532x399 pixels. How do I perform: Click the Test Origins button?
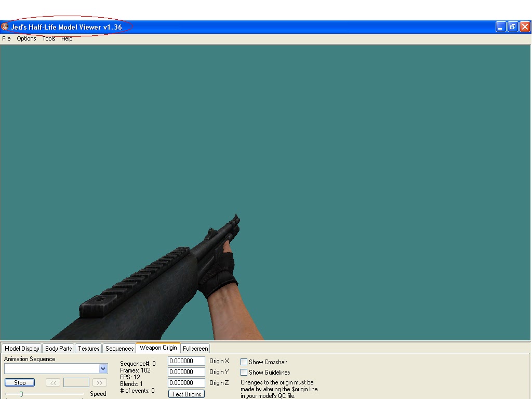[x=187, y=394]
